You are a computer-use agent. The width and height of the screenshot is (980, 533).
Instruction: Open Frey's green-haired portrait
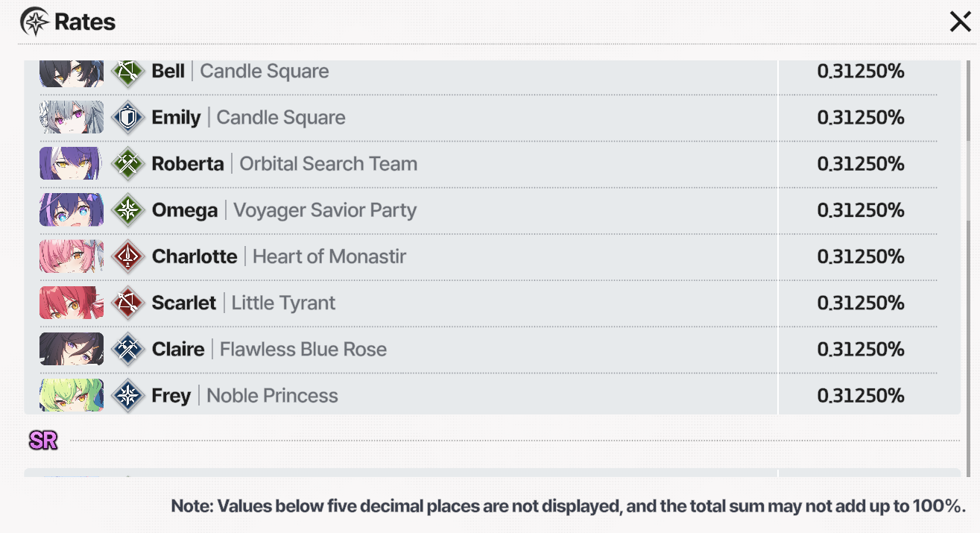pos(72,395)
